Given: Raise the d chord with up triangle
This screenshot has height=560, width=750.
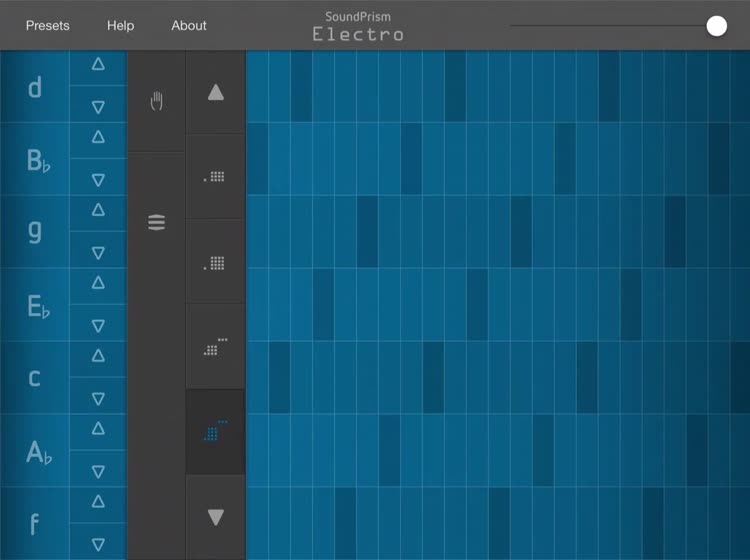Looking at the screenshot, I should tap(98, 64).
